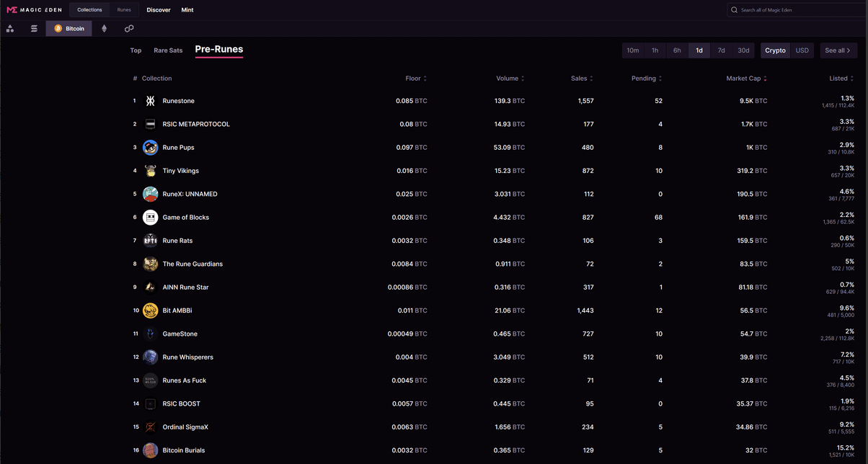Click the Runestone collection icon

150,101
